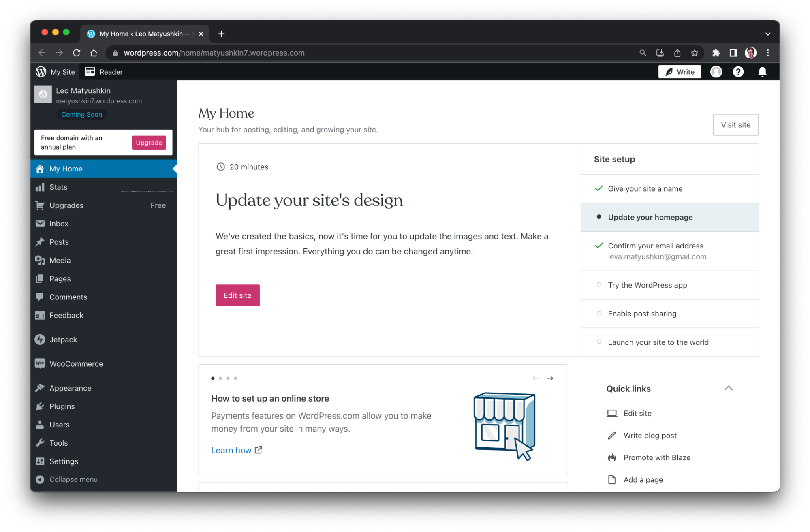Open the Learn how link
The height and width of the screenshot is (532, 810).
click(x=237, y=450)
